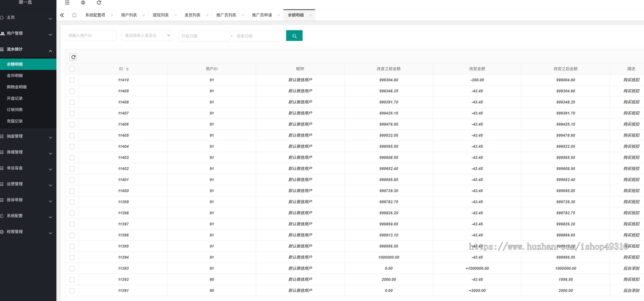Open the 请选择收入或支出 dropdown
The image size is (644, 301).
click(x=147, y=35)
